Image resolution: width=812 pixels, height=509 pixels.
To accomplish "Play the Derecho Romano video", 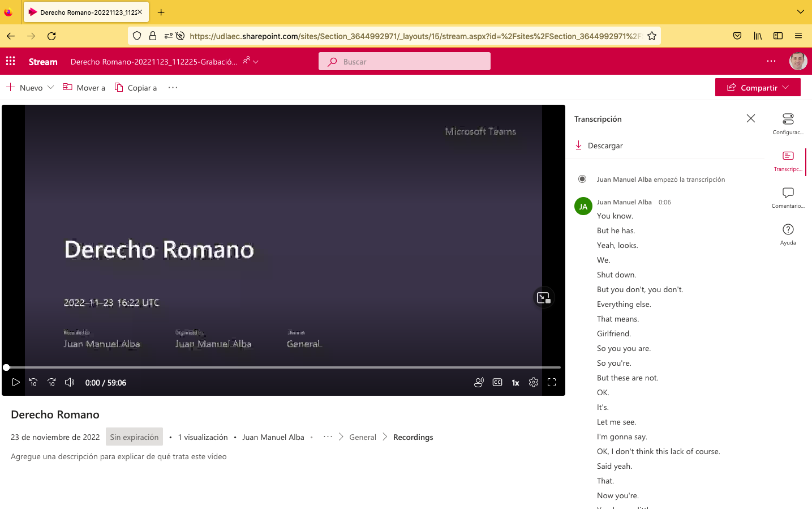I will click(x=16, y=383).
